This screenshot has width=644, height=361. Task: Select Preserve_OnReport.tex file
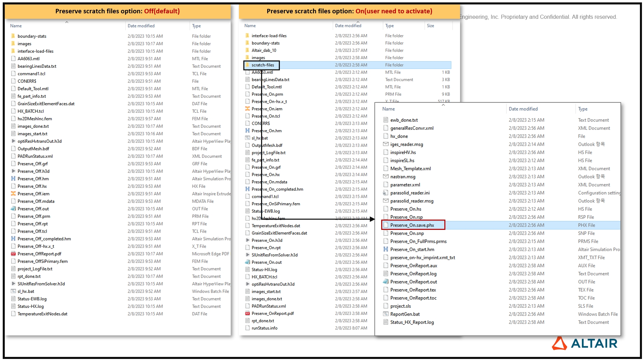pos(413,290)
